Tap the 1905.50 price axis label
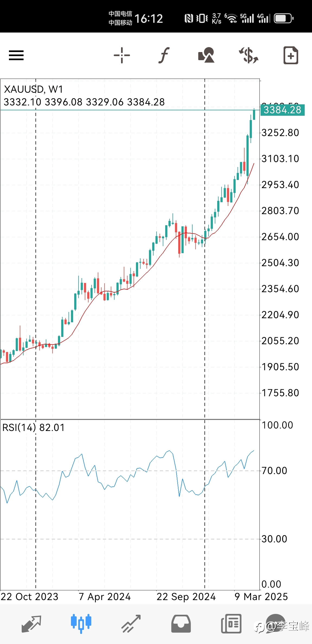 coord(280,367)
